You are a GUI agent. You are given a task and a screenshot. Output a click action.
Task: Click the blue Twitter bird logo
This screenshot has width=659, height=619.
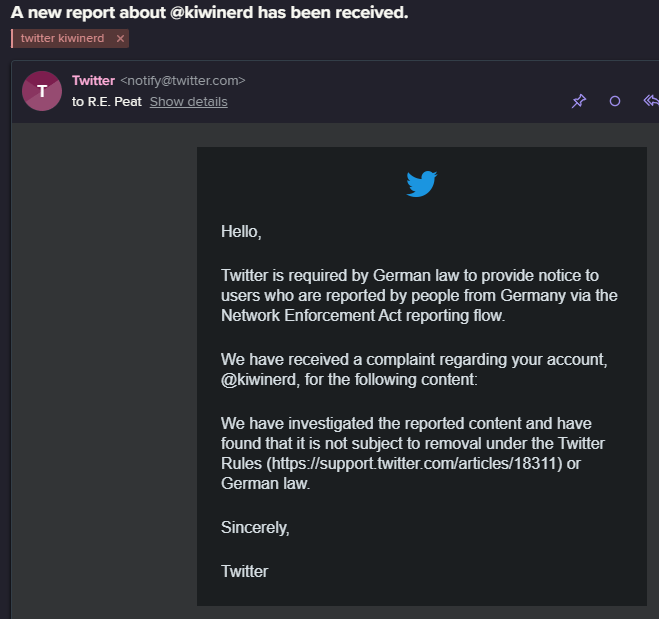click(422, 184)
